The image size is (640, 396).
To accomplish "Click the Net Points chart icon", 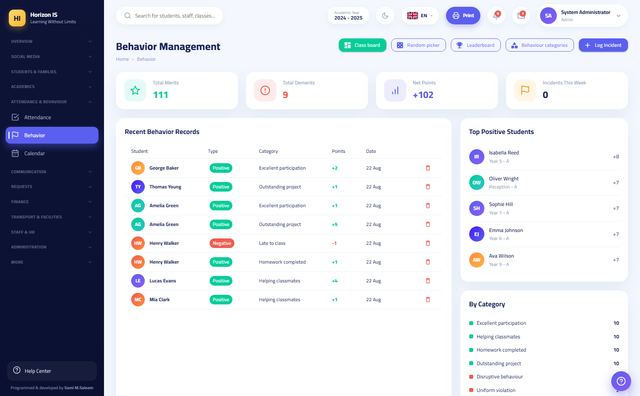I will tap(395, 90).
